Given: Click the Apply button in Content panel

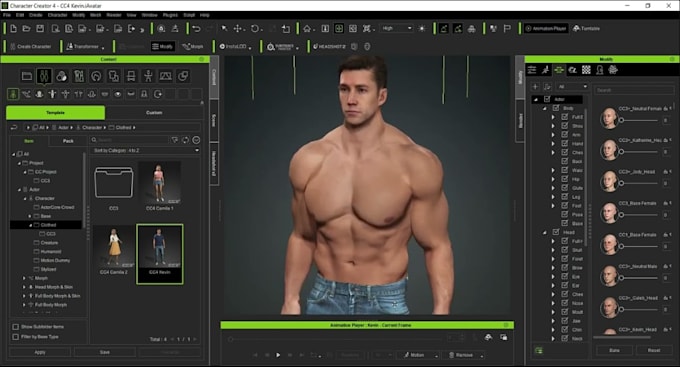Looking at the screenshot, I should click(x=40, y=352).
